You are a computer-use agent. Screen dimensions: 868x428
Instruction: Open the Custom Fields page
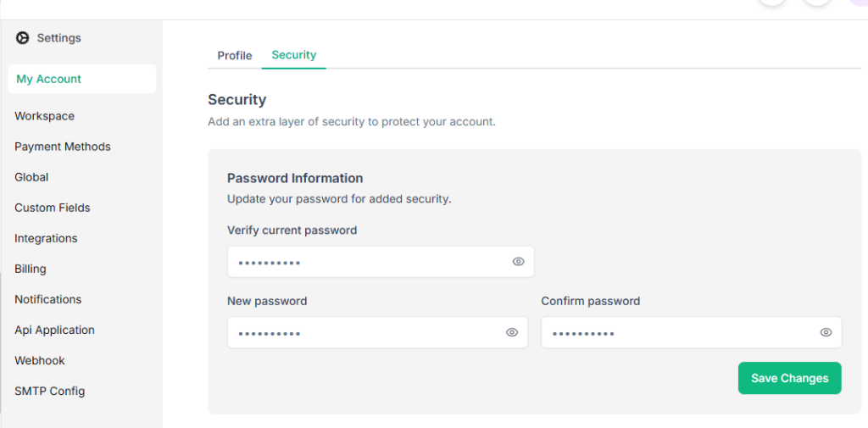(x=53, y=208)
